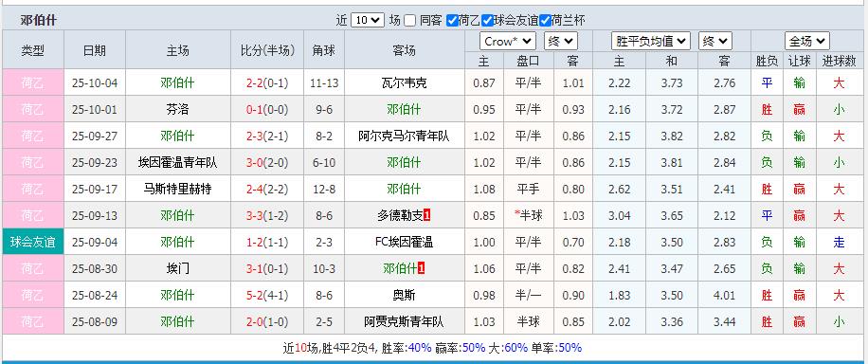Open 埃因霍温青年队 team link
868x364 pixels.
[178, 163]
